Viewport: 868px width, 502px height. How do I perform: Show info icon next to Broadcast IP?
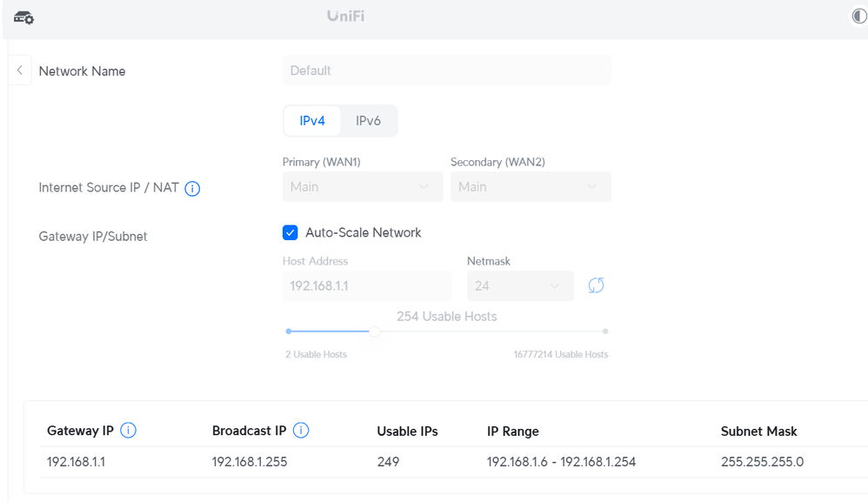click(301, 431)
